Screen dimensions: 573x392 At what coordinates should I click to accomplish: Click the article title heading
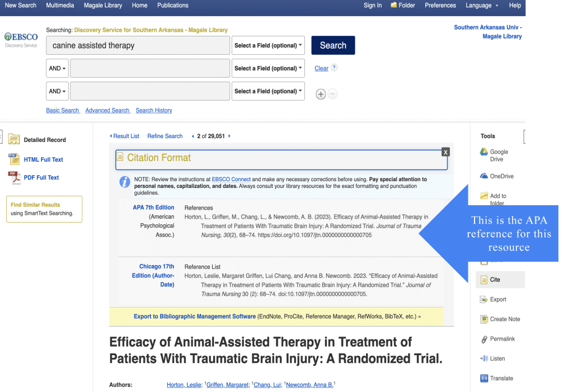point(276,351)
